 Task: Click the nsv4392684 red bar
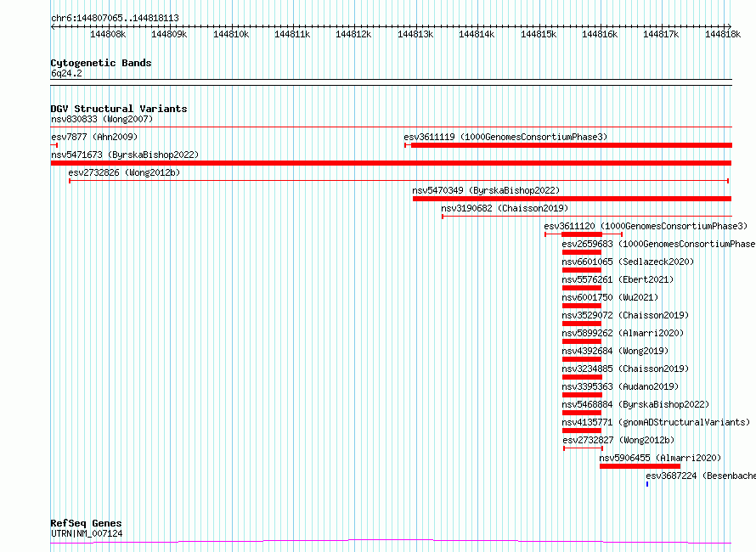582,359
